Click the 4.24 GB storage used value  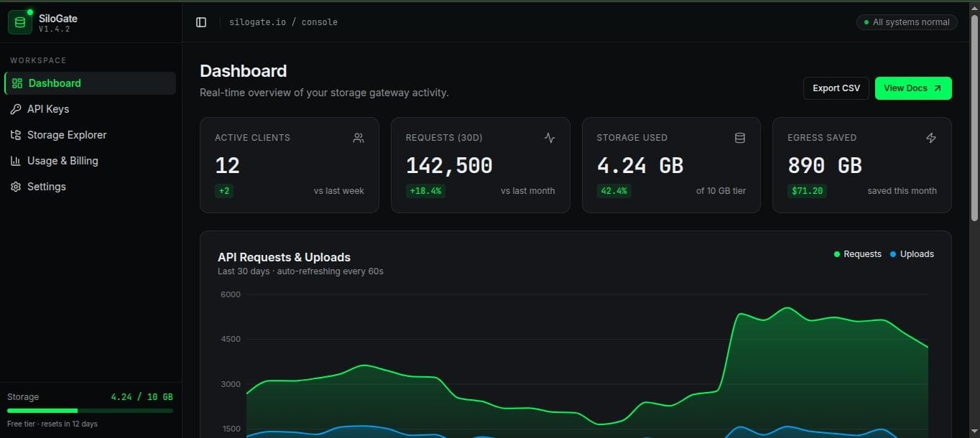[640, 166]
